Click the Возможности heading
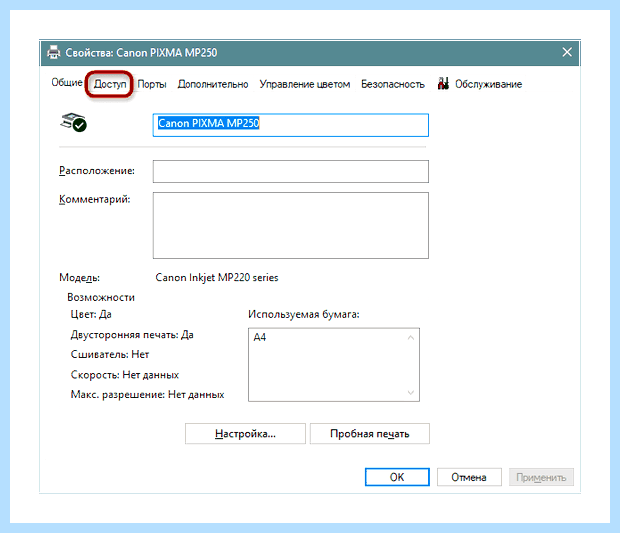Image resolution: width=620 pixels, height=533 pixels. tap(101, 297)
